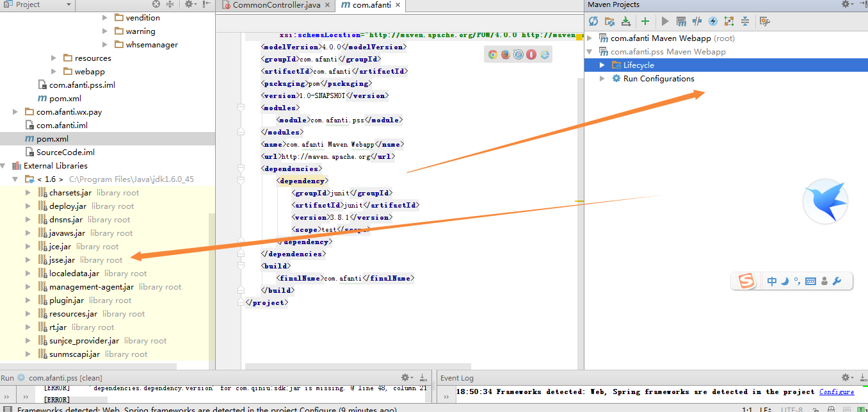Toggle Chinese input mode 中 button
The image size is (868, 412).
point(772,281)
